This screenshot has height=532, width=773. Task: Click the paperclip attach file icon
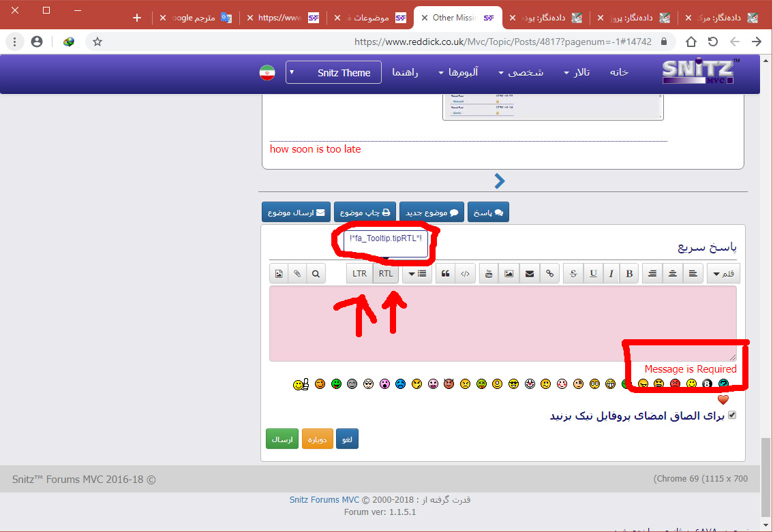(x=297, y=274)
